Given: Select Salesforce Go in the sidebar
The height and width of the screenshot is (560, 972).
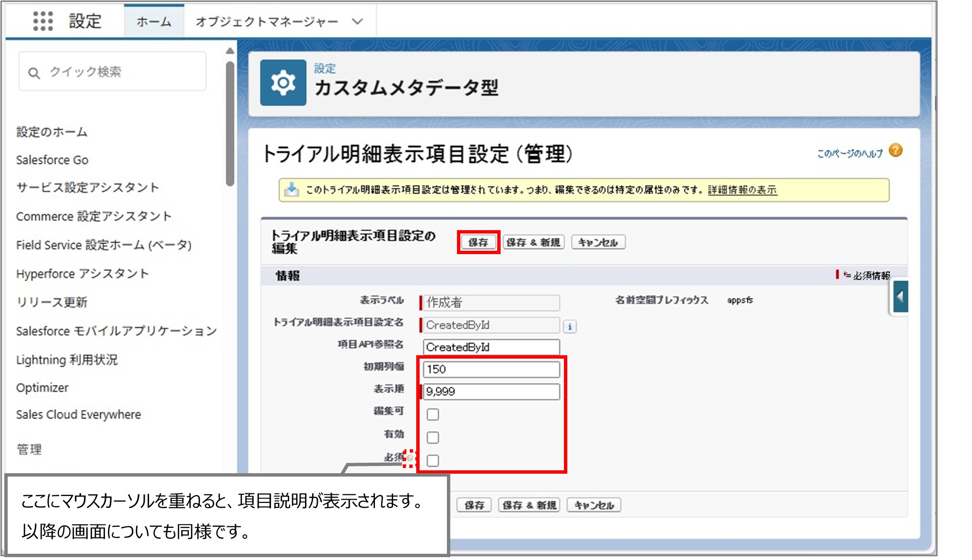Looking at the screenshot, I should 52,160.
